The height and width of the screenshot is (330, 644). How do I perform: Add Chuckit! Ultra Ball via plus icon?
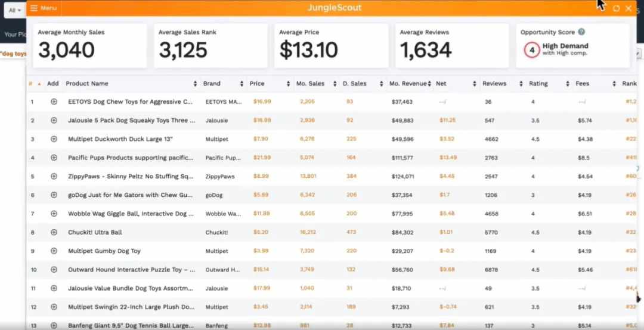pyautogui.click(x=54, y=232)
